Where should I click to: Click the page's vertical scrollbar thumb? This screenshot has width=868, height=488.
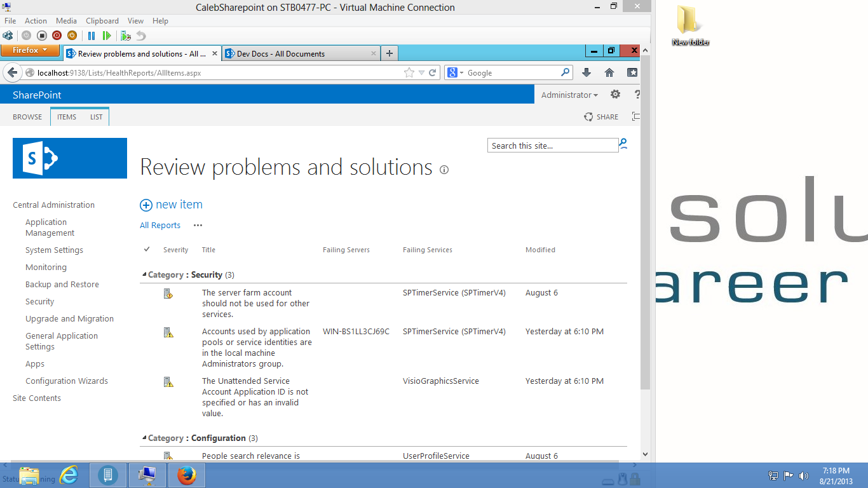(x=646, y=222)
